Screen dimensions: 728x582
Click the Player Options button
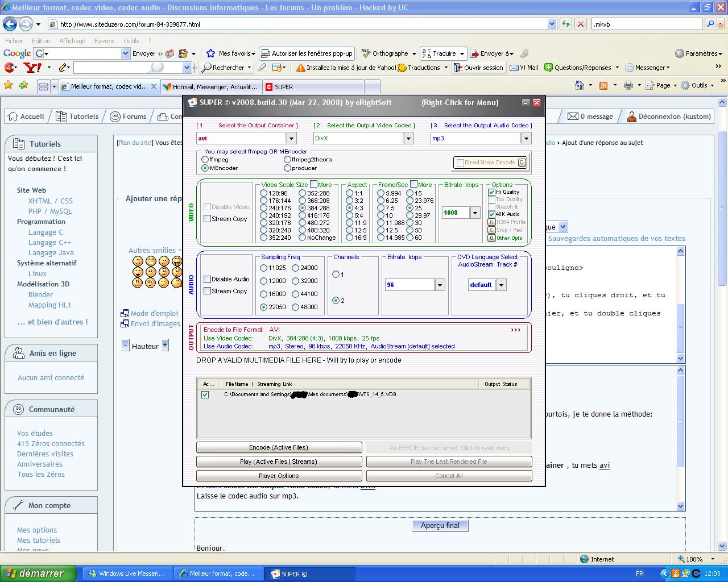point(279,476)
